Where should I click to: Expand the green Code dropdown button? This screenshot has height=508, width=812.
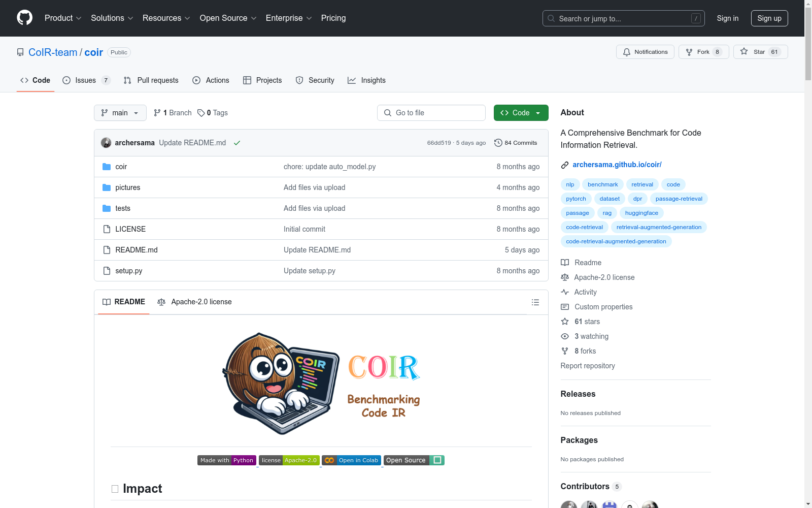521,113
